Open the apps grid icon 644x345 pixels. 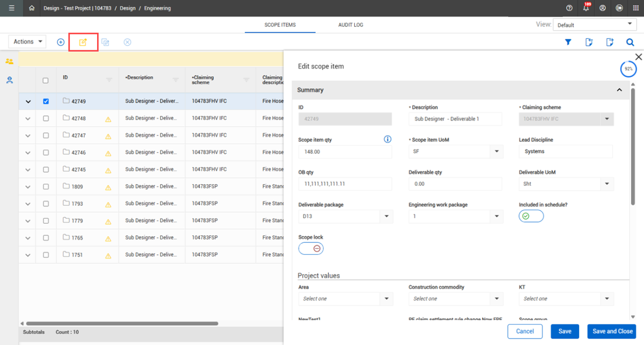(635, 8)
